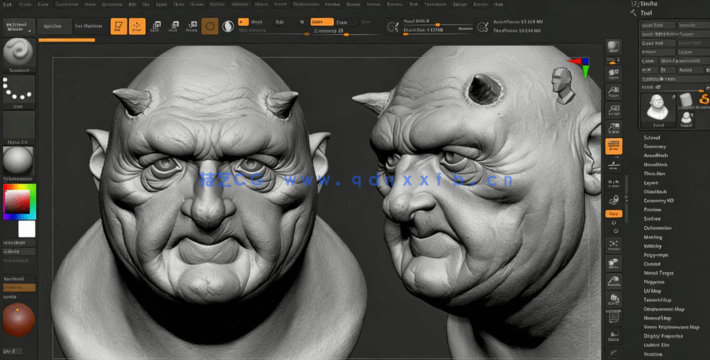Image resolution: width=710 pixels, height=360 pixels.
Task: Open the gray material sphere thumbnail
Action: tap(19, 161)
